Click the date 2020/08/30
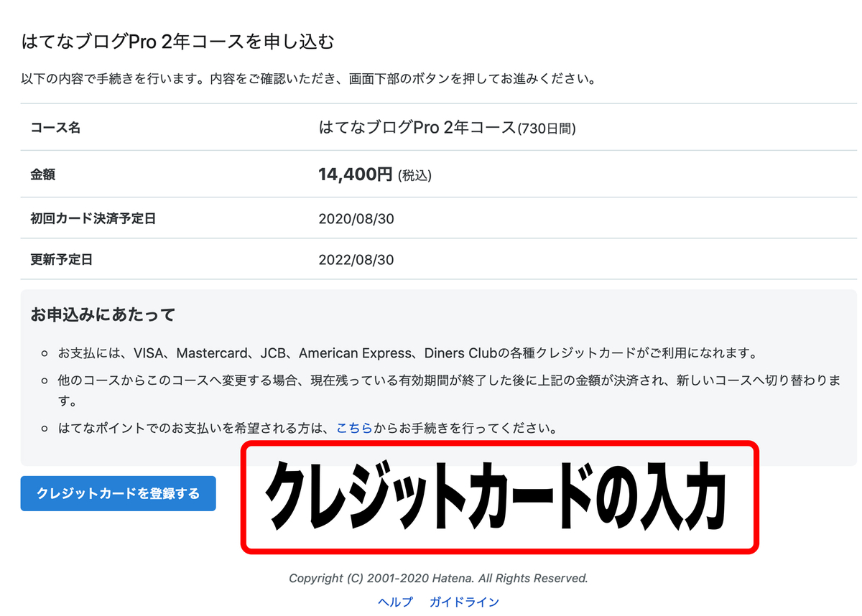This screenshot has width=862, height=616. (x=356, y=218)
